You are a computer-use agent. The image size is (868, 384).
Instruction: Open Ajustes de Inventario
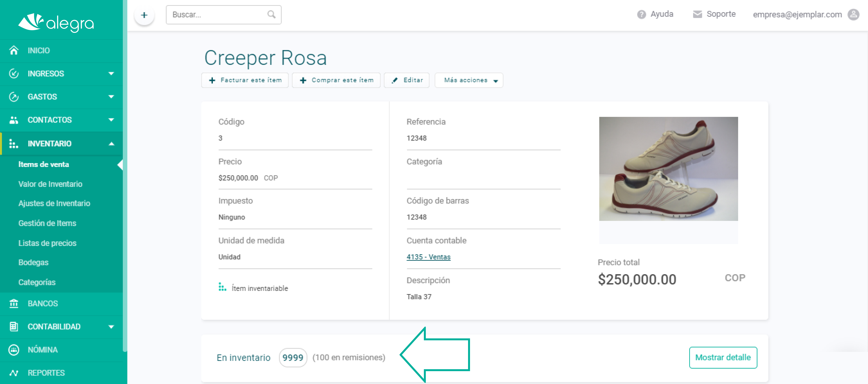54,203
